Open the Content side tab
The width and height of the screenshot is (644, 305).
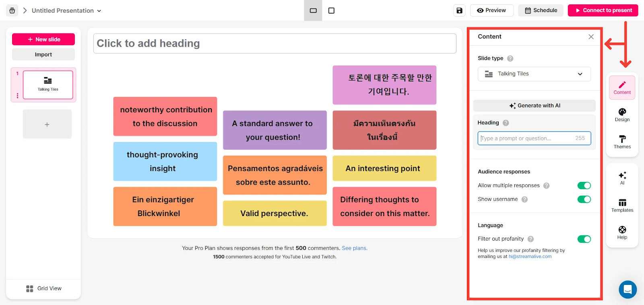[622, 87]
